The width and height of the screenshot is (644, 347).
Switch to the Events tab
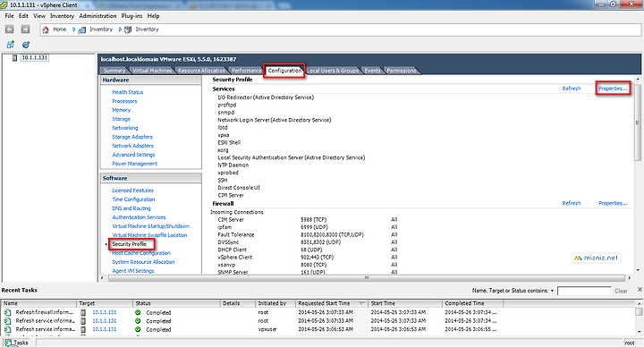(x=372, y=71)
